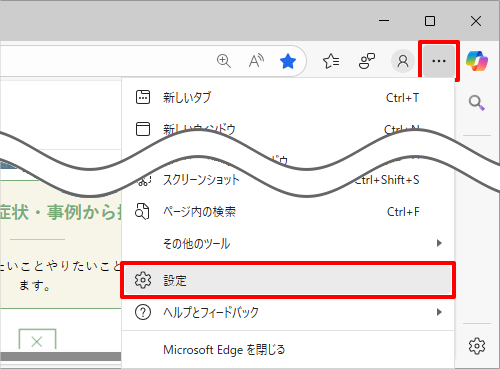The width and height of the screenshot is (500, 369).
Task: Expand ヘルプとフィードバック submenu
Action: click(x=288, y=312)
